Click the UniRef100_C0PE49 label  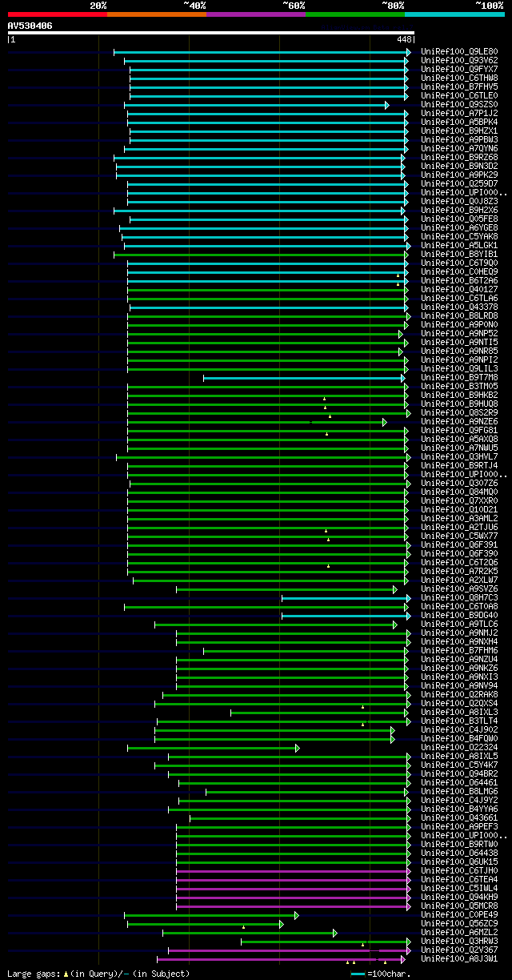[x=459, y=915]
